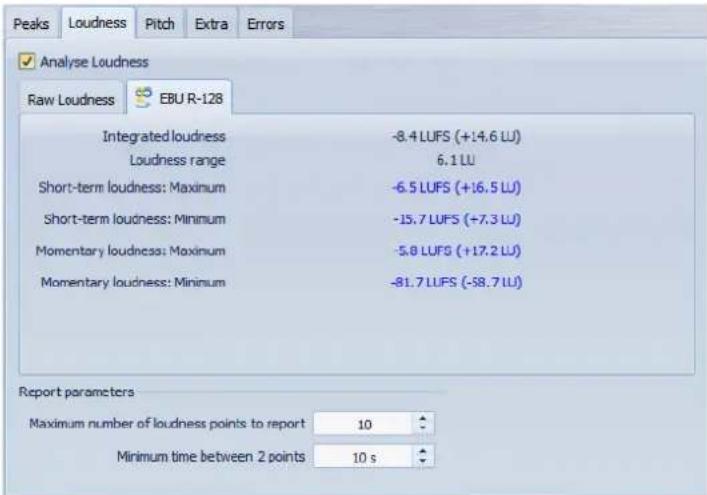This screenshot has width=707, height=495.
Task: Decrease maximum number of loudness points
Action: tap(422, 428)
